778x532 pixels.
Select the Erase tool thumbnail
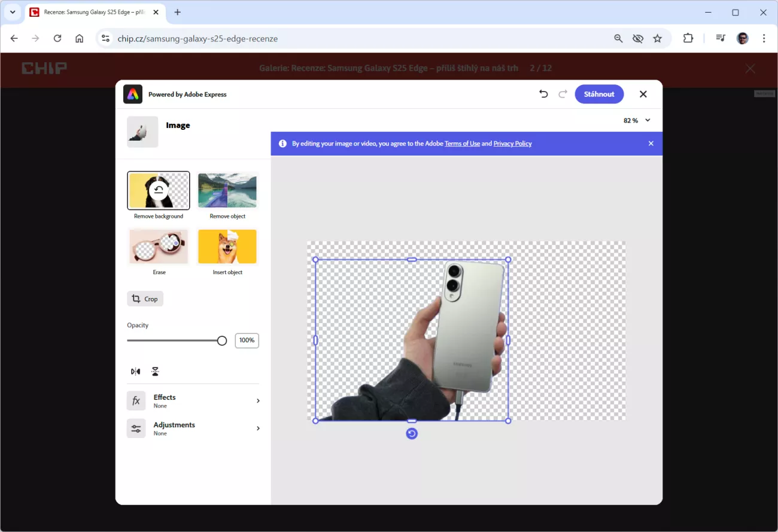coord(159,247)
